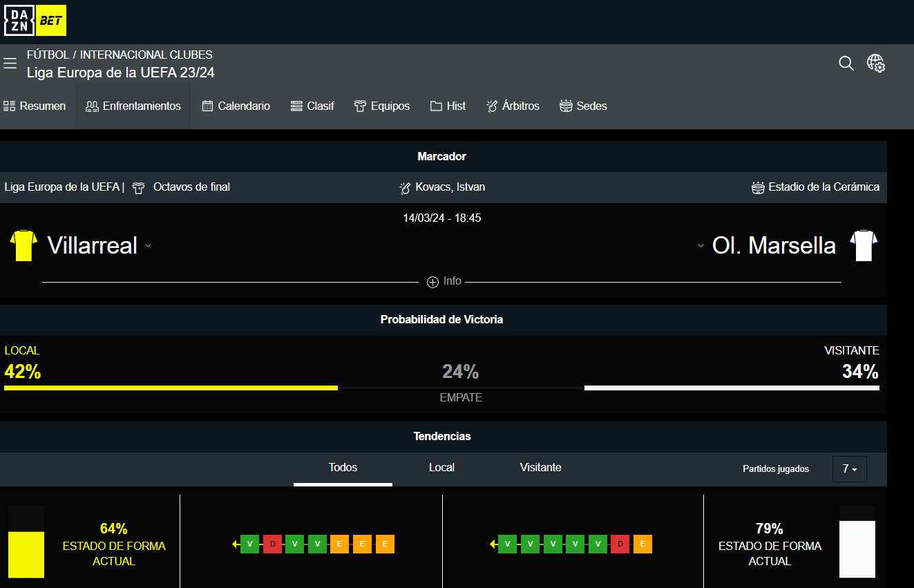Click the Villarreal team name
Viewport: 914px width, 588px height.
coord(93,245)
